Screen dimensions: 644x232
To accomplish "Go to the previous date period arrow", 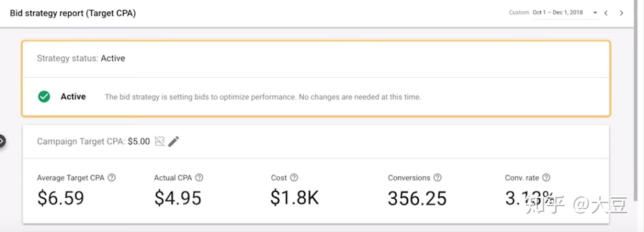I will pyautogui.click(x=606, y=13).
